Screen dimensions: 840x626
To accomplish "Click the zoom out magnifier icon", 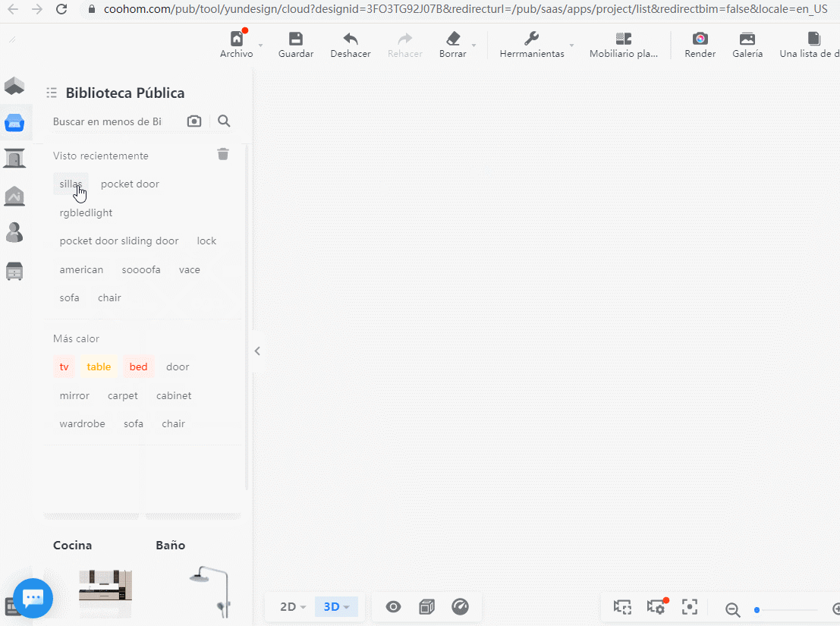I will click(x=732, y=609).
